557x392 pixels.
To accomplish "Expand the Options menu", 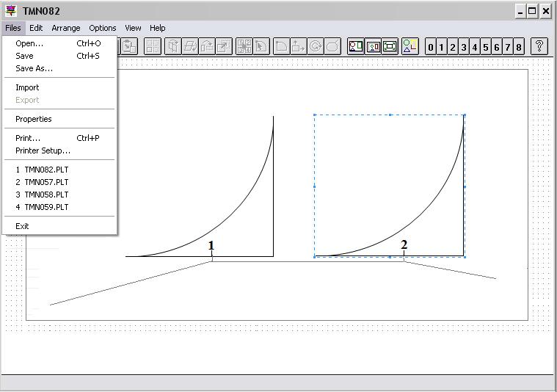I will [x=103, y=28].
